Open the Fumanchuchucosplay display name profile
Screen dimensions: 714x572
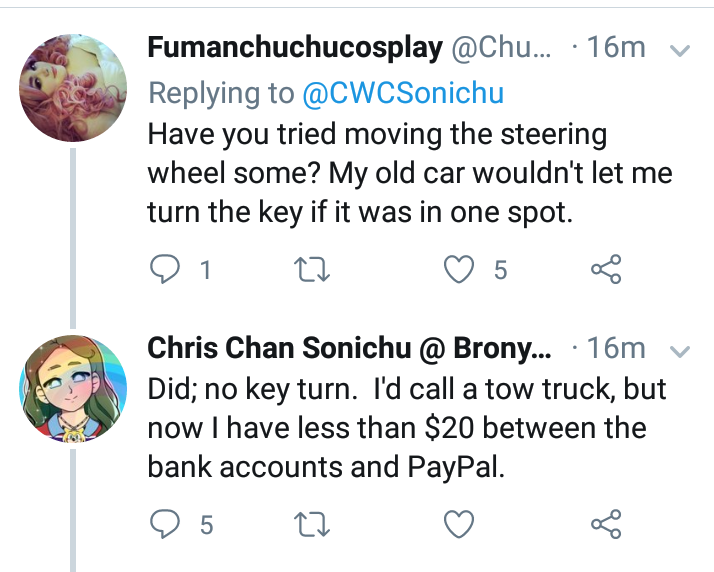pyautogui.click(x=295, y=48)
